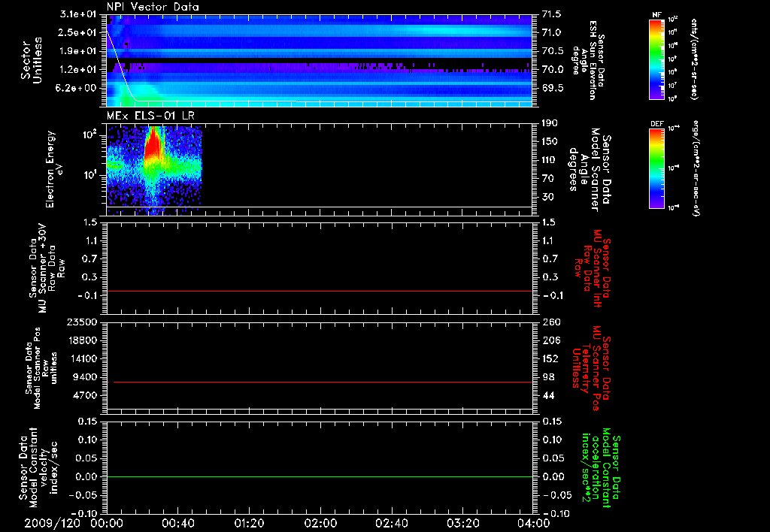Click the 'cnts/(cm**2-sr-sec)' units label
Viewport: 770px width, 532px height.
693,59
